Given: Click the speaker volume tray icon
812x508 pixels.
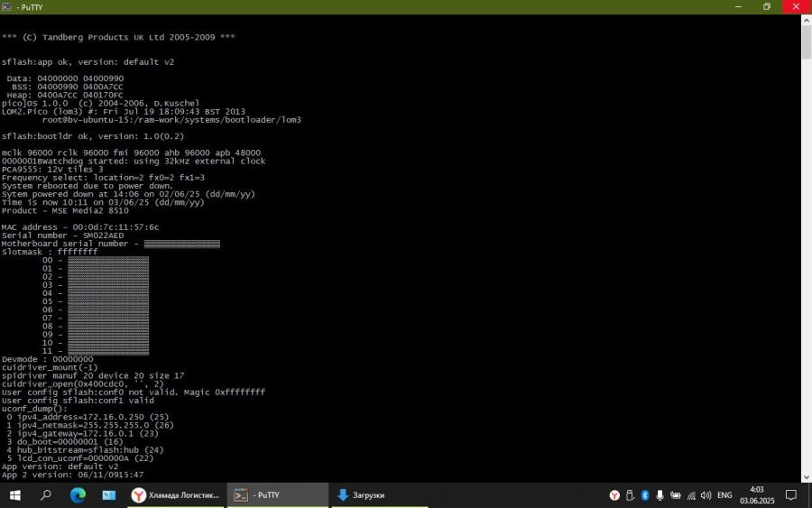Looking at the screenshot, I should (x=706, y=495).
